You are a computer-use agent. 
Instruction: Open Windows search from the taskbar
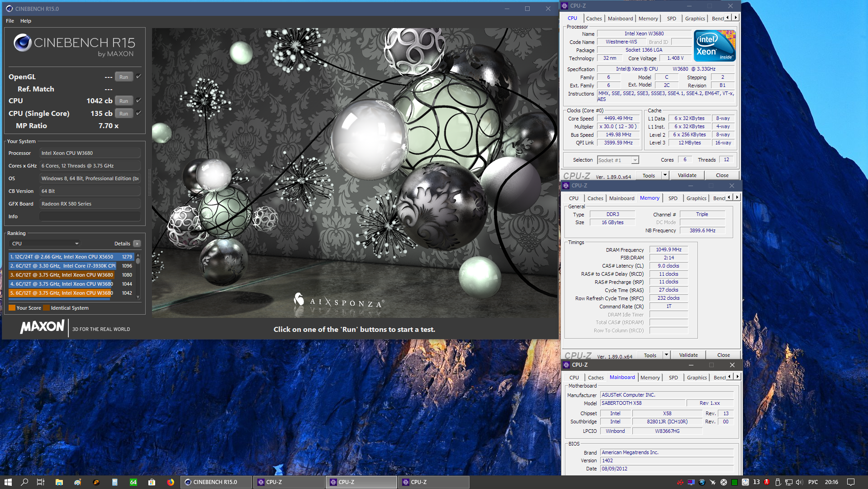pos(24,482)
